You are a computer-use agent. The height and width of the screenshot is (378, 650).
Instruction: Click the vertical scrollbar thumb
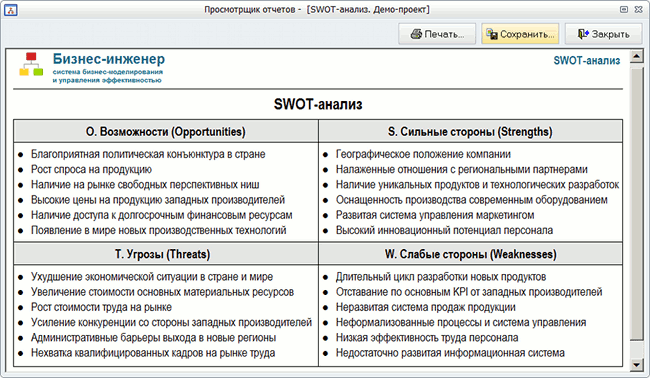(x=636, y=203)
